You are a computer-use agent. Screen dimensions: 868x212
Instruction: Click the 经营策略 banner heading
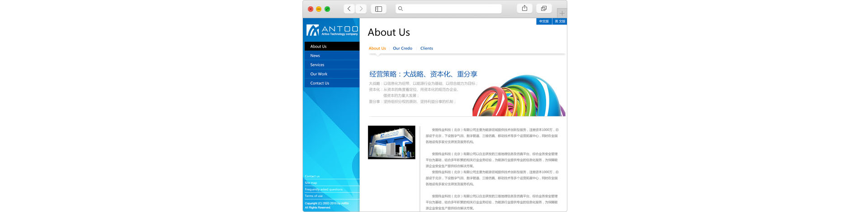tap(423, 74)
